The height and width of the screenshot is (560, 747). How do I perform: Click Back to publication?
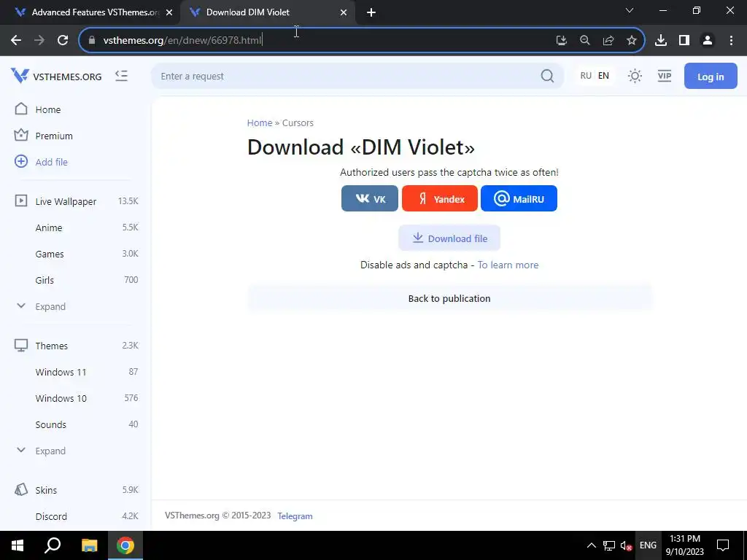[449, 298]
